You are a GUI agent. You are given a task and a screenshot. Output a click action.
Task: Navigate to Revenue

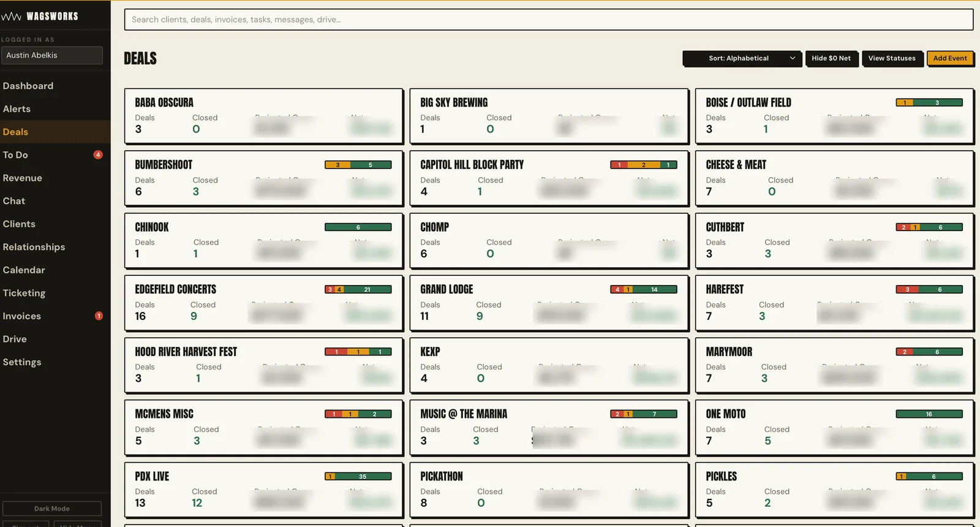(23, 178)
